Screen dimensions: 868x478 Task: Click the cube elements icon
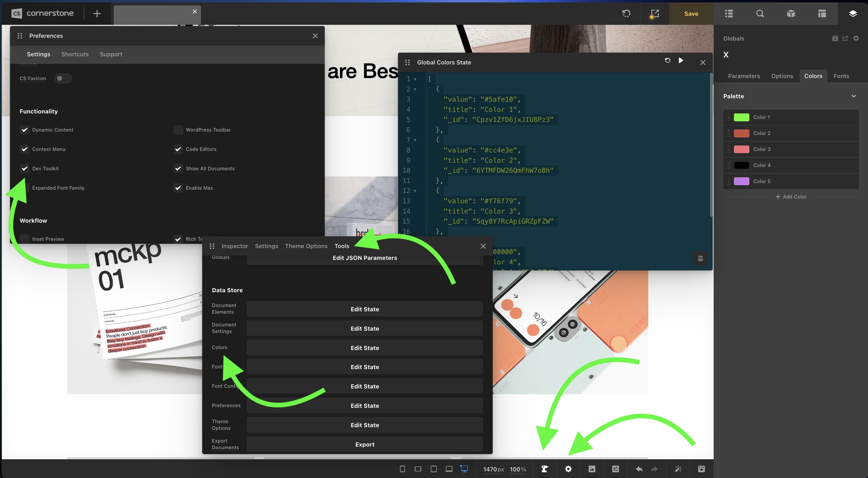[x=791, y=14]
